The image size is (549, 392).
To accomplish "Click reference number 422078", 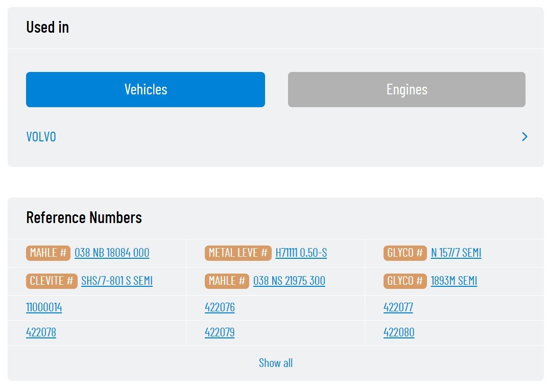I will pyautogui.click(x=41, y=332).
